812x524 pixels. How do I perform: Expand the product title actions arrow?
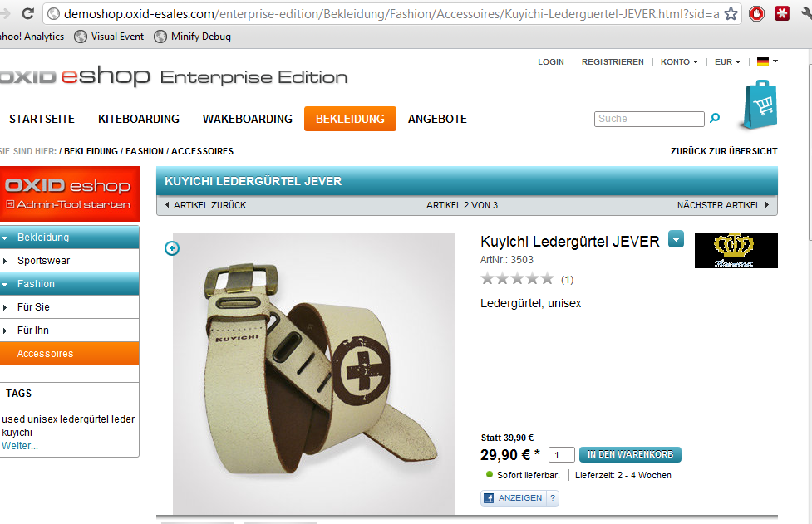tap(677, 239)
